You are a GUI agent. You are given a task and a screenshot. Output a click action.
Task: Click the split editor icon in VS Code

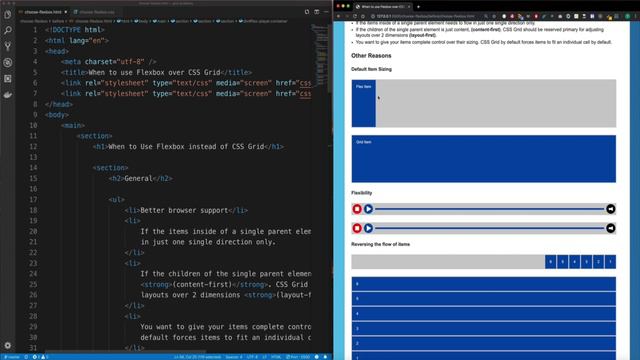[317, 12]
